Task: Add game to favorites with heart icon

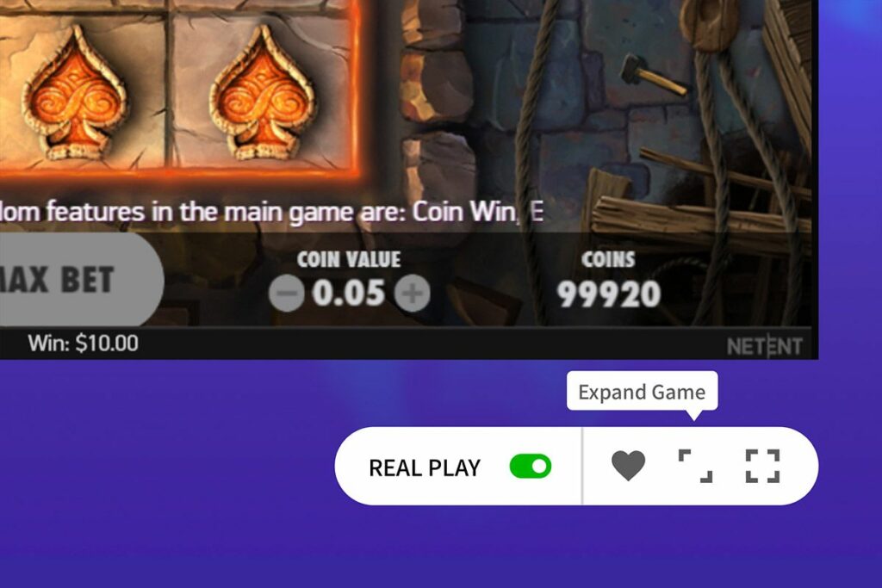Action: 628,466
